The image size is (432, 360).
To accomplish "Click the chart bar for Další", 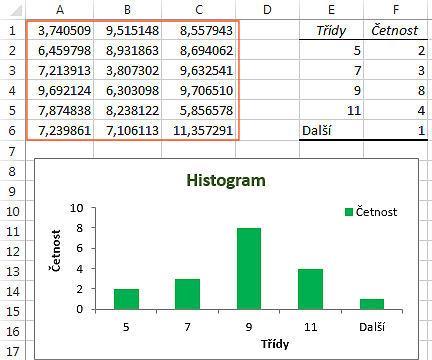I will pyautogui.click(x=372, y=304).
